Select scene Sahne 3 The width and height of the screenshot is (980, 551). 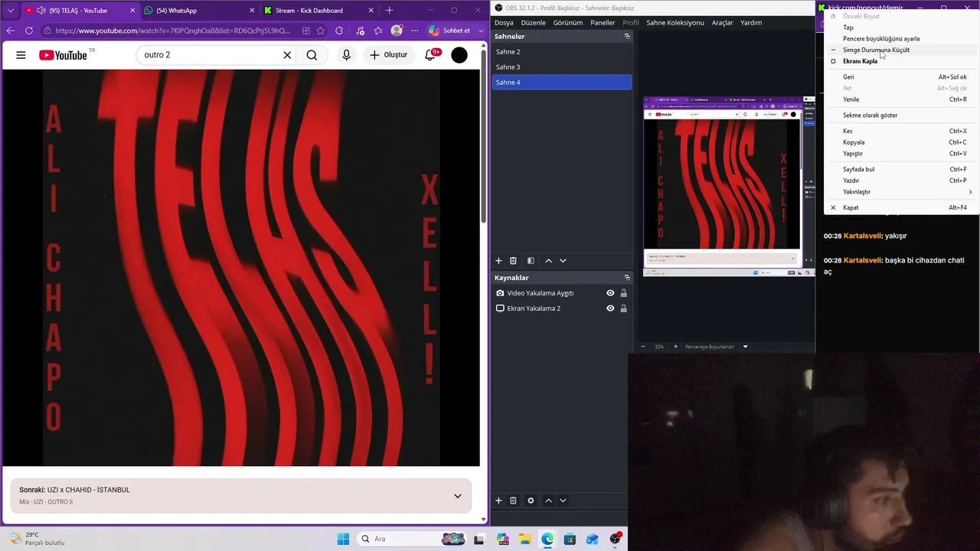[562, 67]
